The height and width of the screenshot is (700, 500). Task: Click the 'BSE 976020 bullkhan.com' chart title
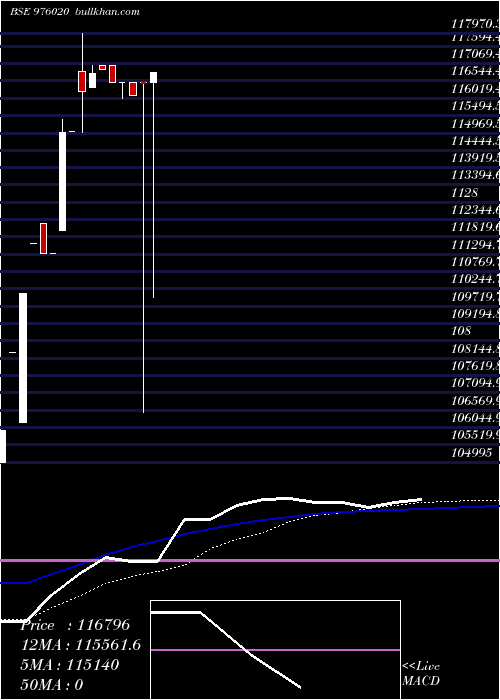click(75, 12)
